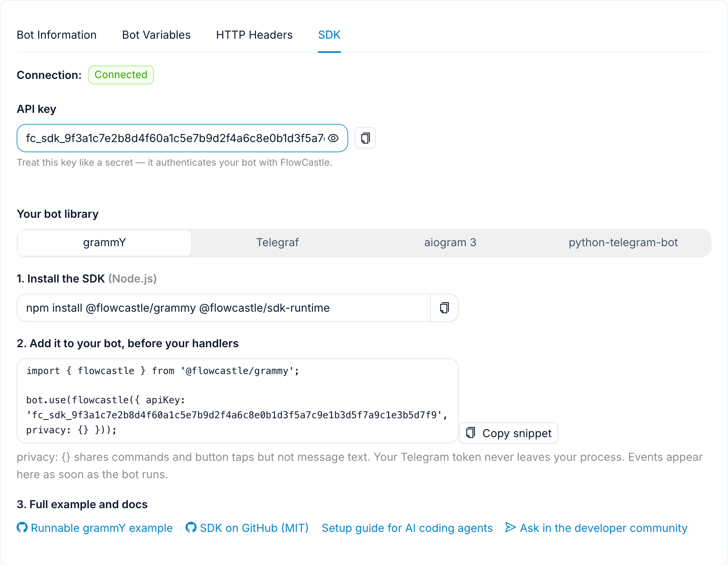Switch to the Bot Variables tab
Viewport: 728px width, 565px height.
[156, 35]
